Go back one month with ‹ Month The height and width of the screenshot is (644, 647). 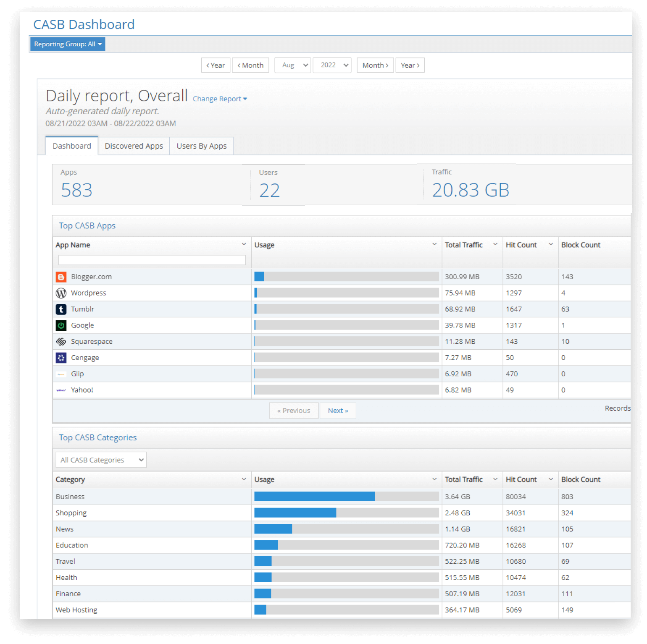(x=250, y=65)
